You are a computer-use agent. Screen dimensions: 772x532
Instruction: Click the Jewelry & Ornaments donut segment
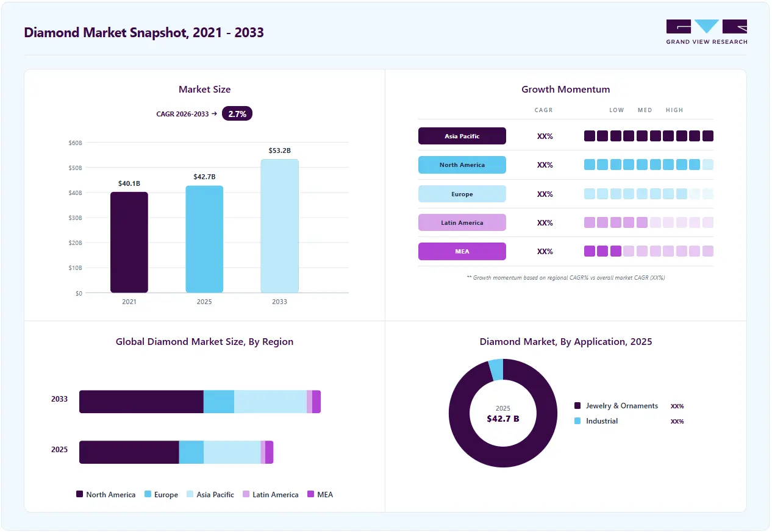point(503,456)
